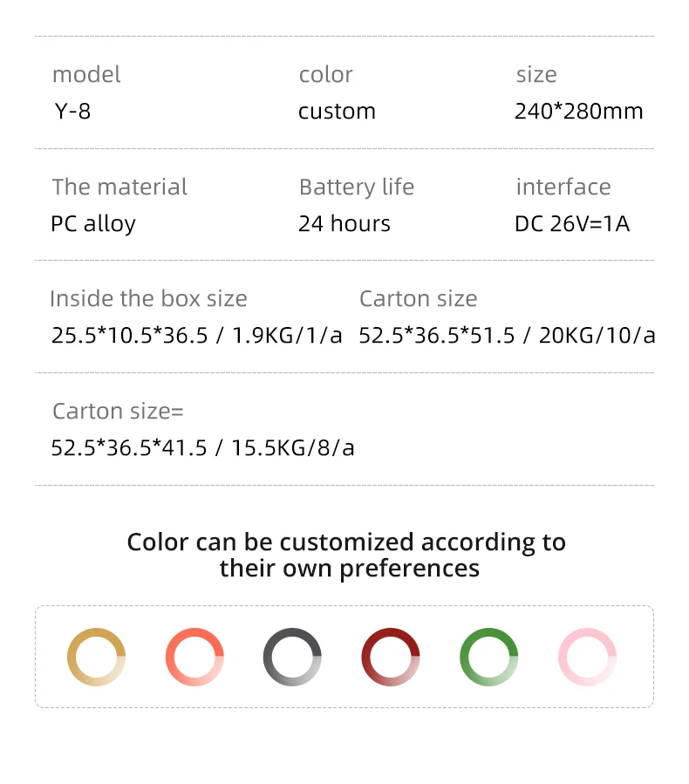Click the 25.5*10.5*36.5 box dimensions text

click(x=196, y=336)
